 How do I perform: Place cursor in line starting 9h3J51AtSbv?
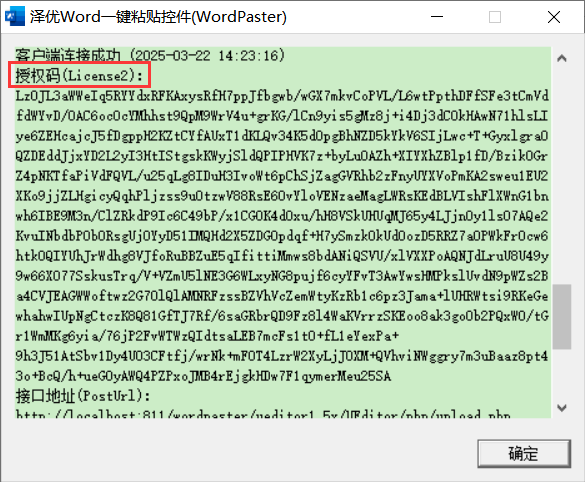click(x=282, y=356)
